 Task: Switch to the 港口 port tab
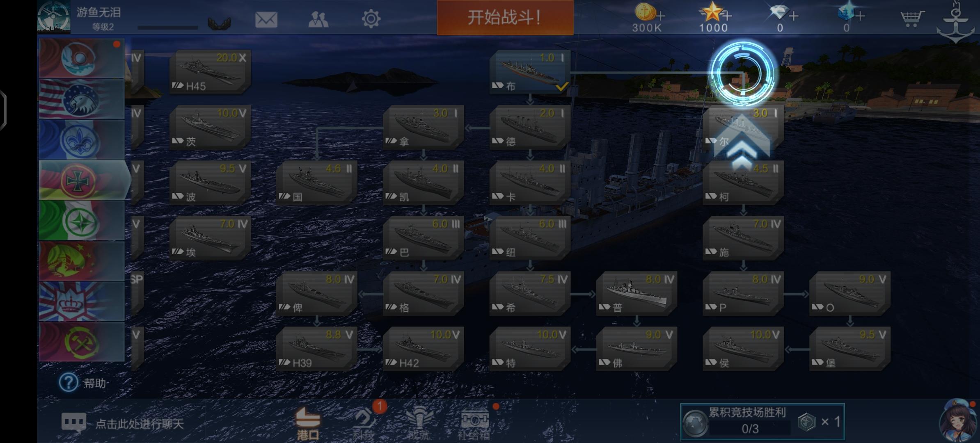[308, 423]
